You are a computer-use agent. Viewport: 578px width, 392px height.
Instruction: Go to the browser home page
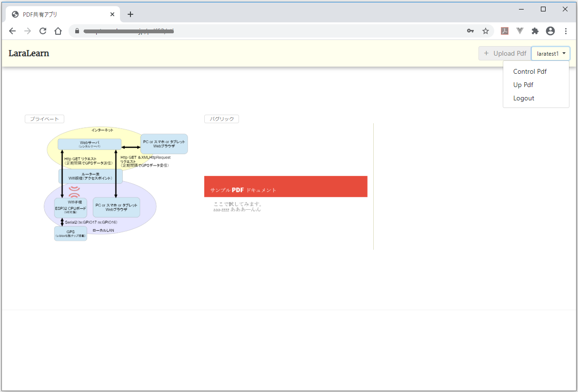pos(58,31)
